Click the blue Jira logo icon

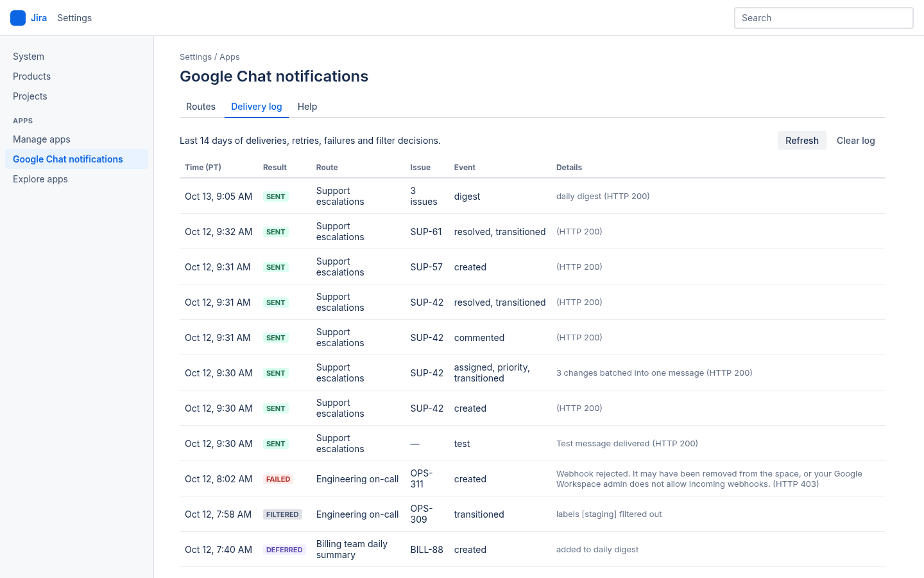(x=18, y=18)
